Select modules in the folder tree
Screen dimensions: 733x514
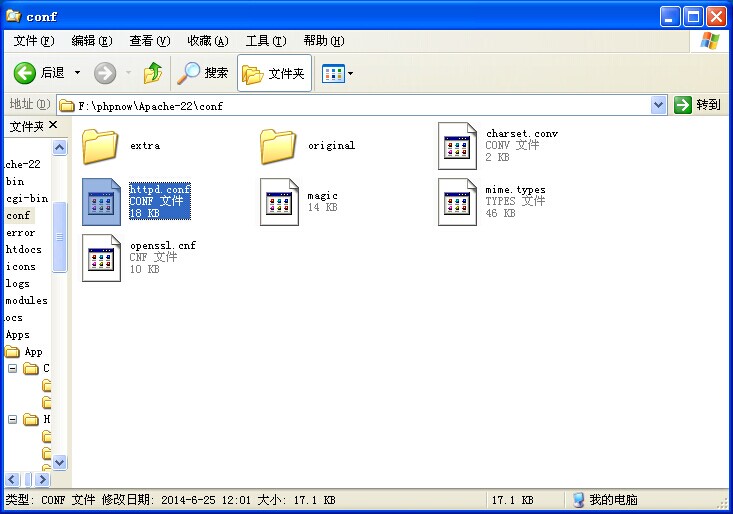[26, 300]
